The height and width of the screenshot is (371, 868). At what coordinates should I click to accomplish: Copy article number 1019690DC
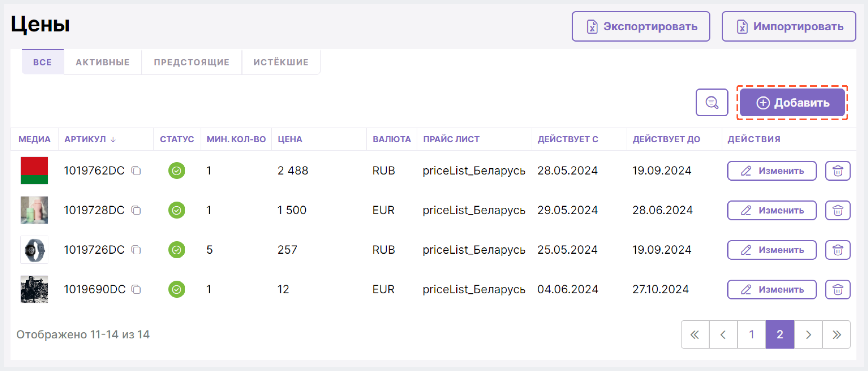pyautogui.click(x=136, y=289)
